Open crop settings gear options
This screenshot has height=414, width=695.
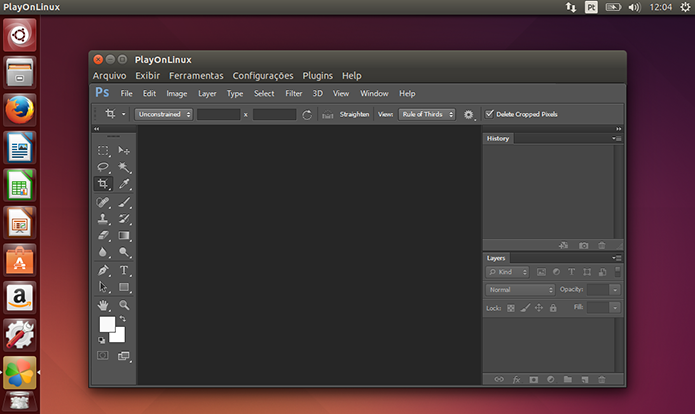(x=469, y=115)
